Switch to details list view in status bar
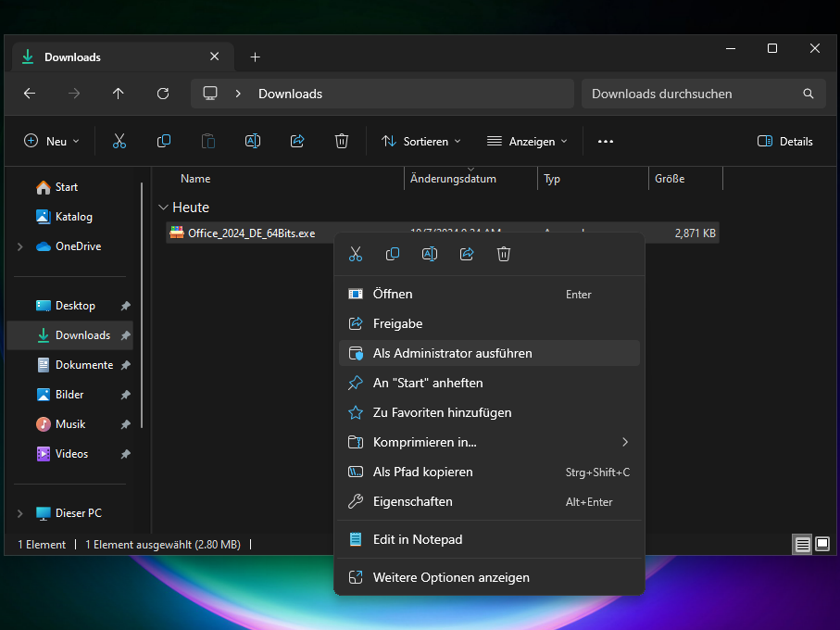 click(802, 545)
